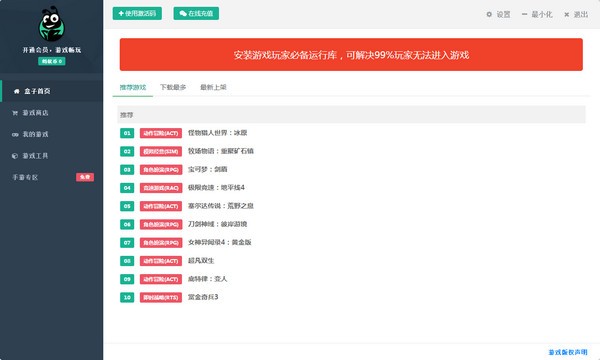Open the game 极限竞速：地平线4

(x=216, y=187)
